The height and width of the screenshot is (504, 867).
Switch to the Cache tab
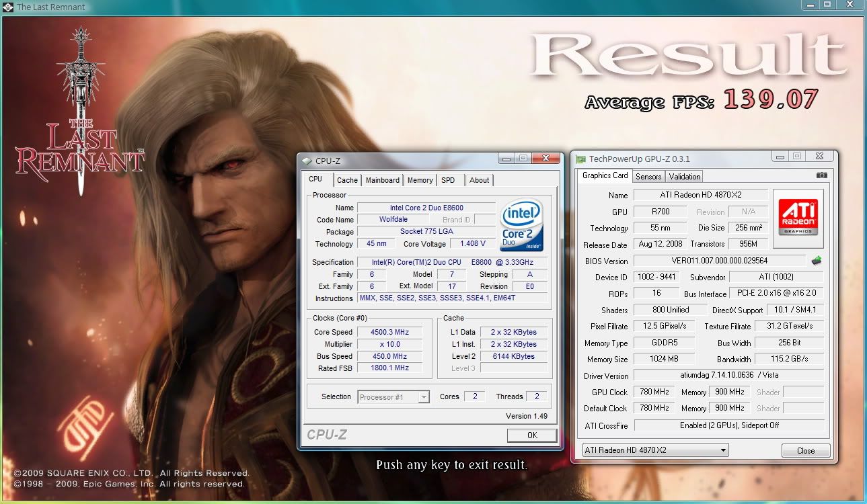click(347, 180)
